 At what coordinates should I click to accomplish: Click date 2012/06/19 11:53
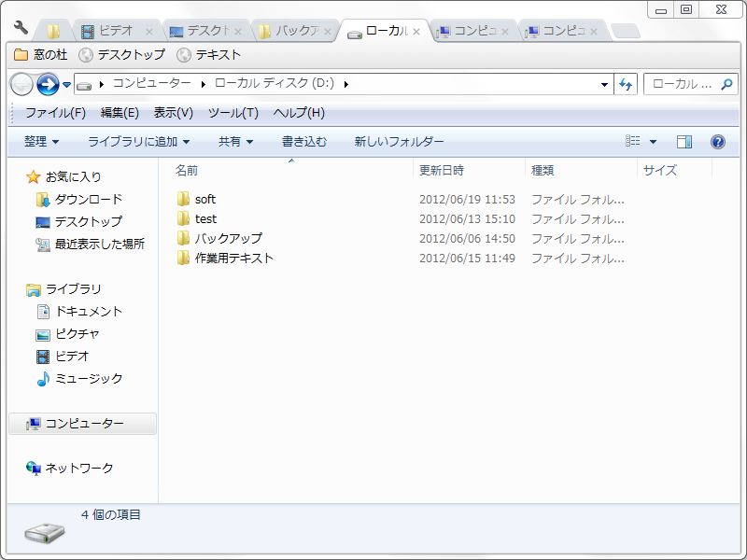(x=467, y=200)
